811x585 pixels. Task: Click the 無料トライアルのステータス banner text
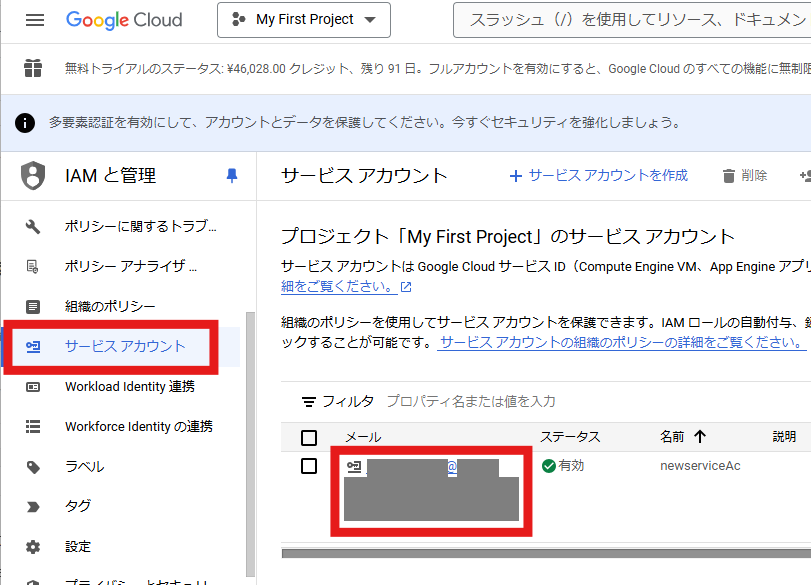coord(438,69)
